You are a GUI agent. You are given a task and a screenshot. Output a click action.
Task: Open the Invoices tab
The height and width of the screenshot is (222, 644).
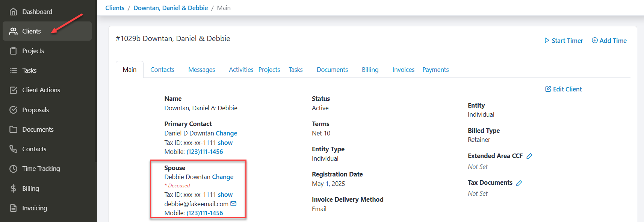[404, 70]
